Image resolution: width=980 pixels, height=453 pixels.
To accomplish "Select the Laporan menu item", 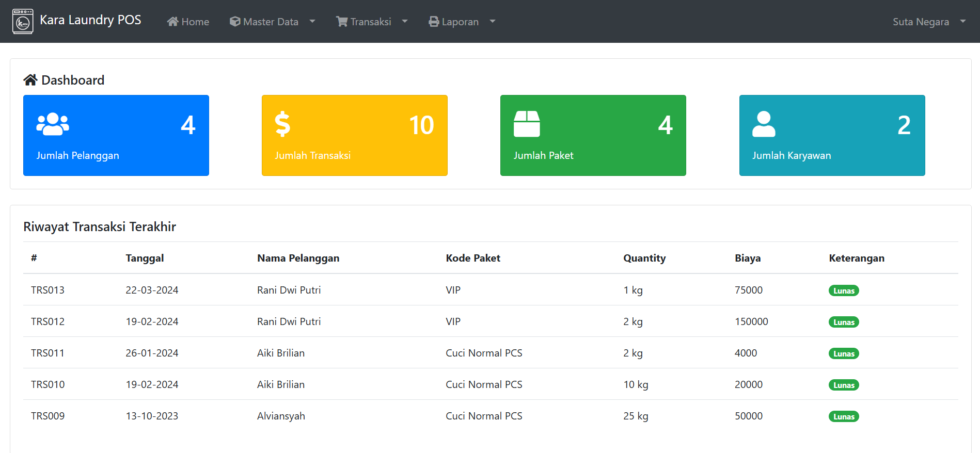I will (460, 22).
